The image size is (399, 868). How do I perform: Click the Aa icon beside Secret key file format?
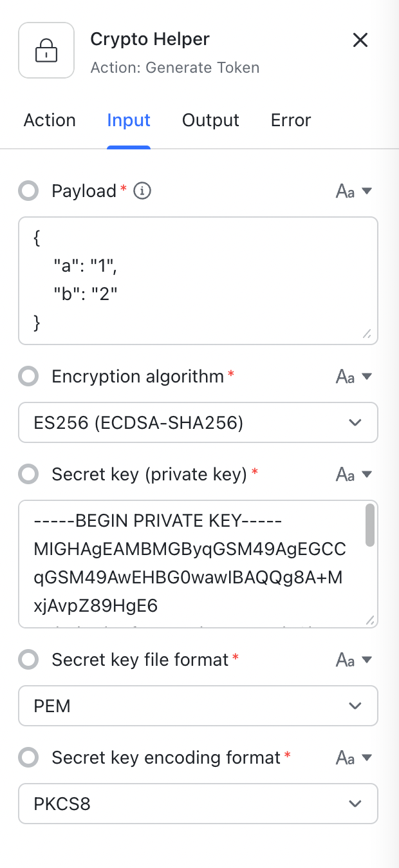(345, 659)
